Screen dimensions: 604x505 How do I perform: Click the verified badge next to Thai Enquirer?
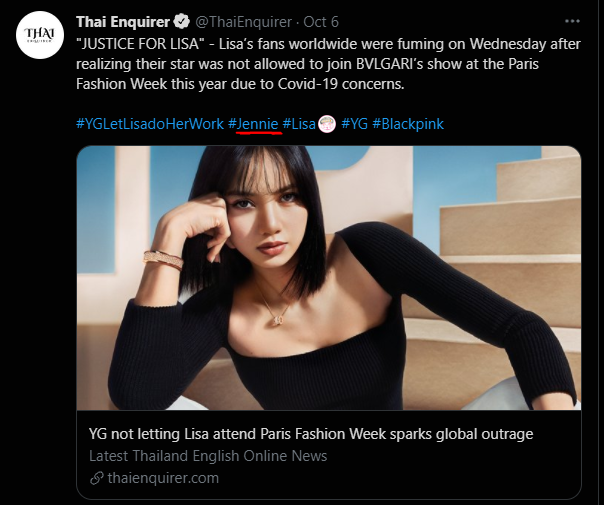[x=184, y=21]
